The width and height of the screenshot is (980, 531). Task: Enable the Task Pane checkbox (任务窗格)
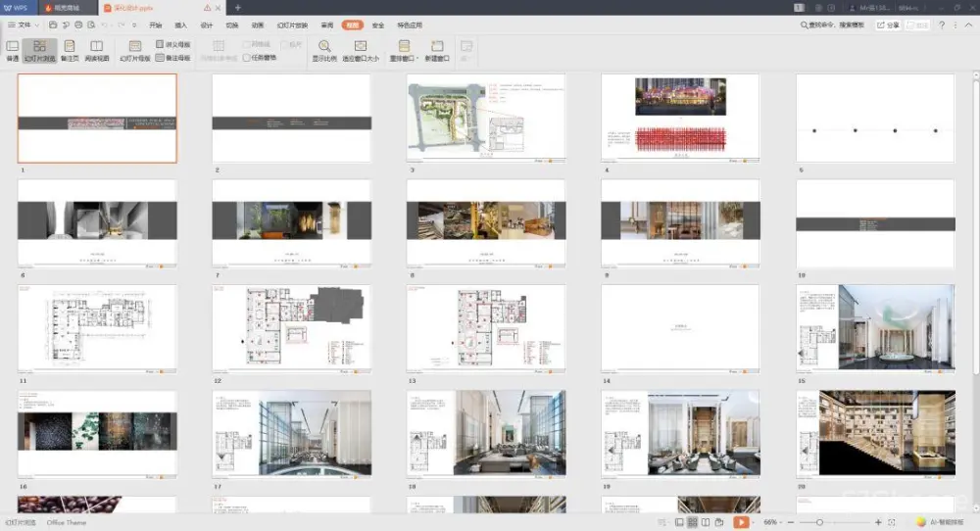click(247, 58)
